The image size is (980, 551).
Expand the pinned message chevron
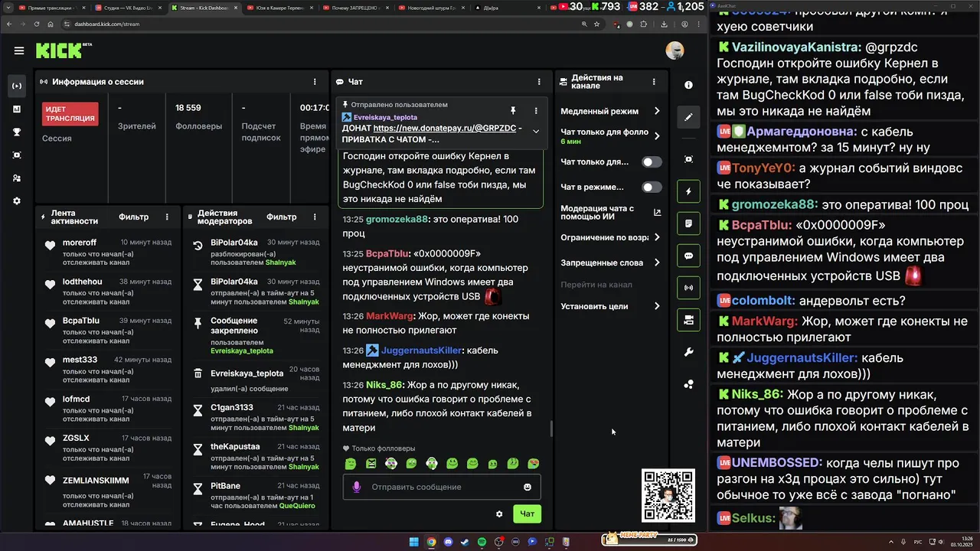[x=536, y=131]
